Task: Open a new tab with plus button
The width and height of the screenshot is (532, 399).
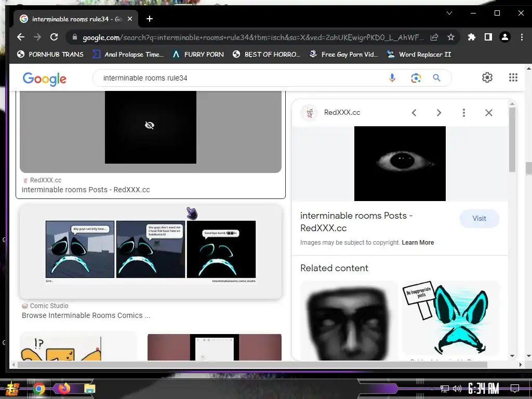Action: pyautogui.click(x=150, y=19)
